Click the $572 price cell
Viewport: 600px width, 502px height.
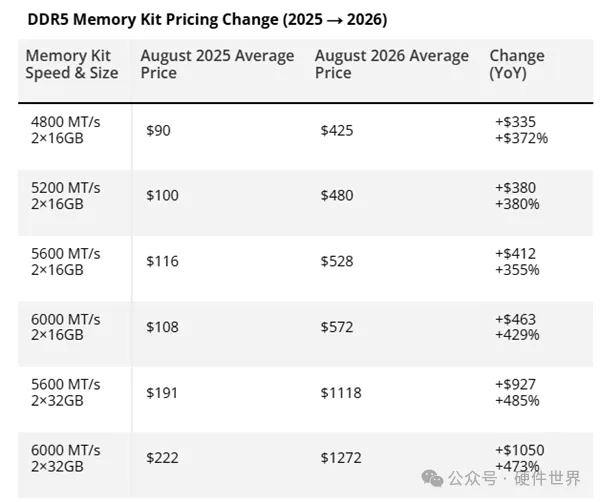click(337, 327)
